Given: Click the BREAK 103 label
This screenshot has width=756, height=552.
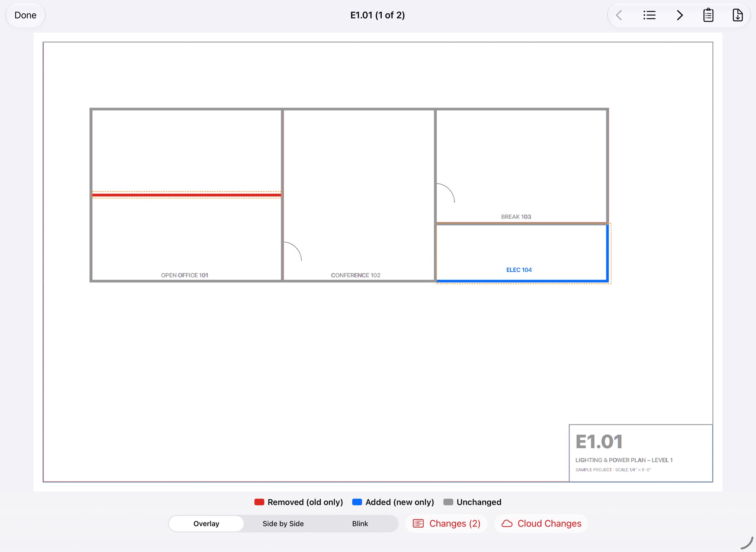Looking at the screenshot, I should 516,217.
